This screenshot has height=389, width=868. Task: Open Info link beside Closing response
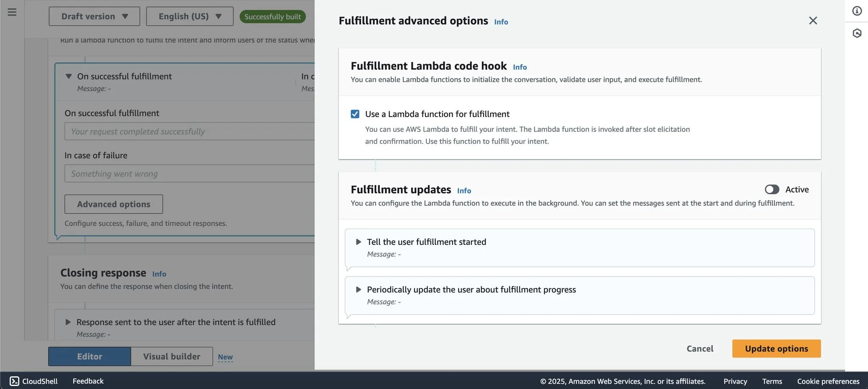click(159, 274)
